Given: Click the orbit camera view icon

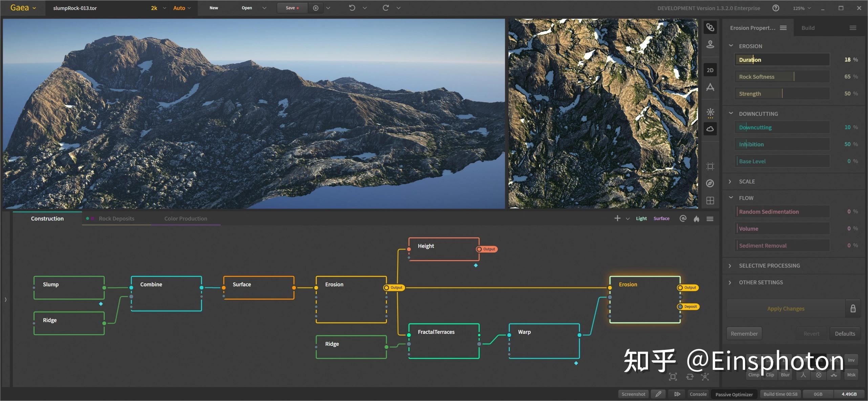Looking at the screenshot, I should [x=710, y=27].
